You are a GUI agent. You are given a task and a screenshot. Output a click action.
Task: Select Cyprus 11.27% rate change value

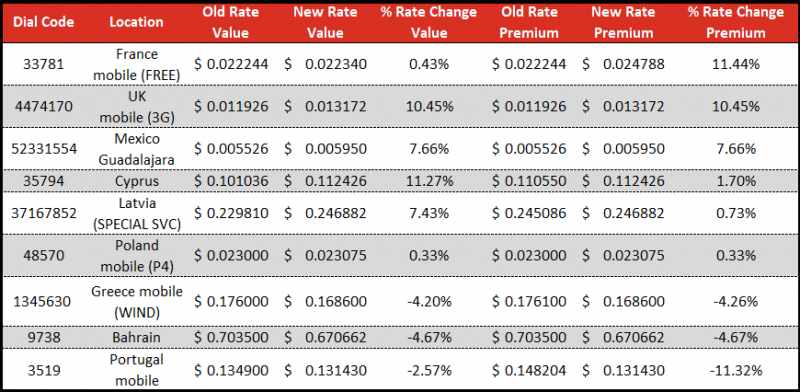coord(429,181)
